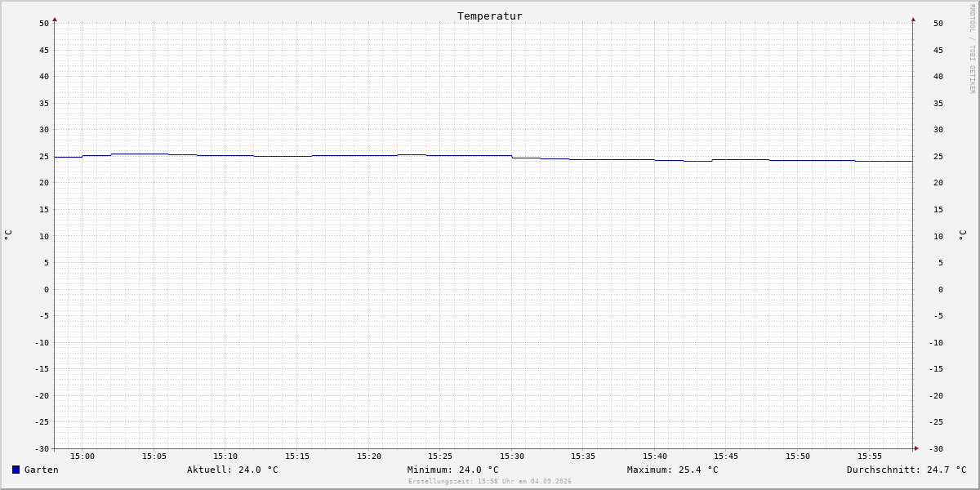
Task: Select the Minimum: 24.0 °C value
Action: (453, 470)
